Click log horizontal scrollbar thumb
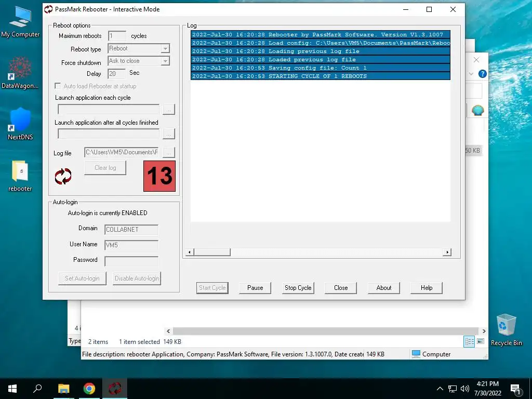 pos(212,252)
